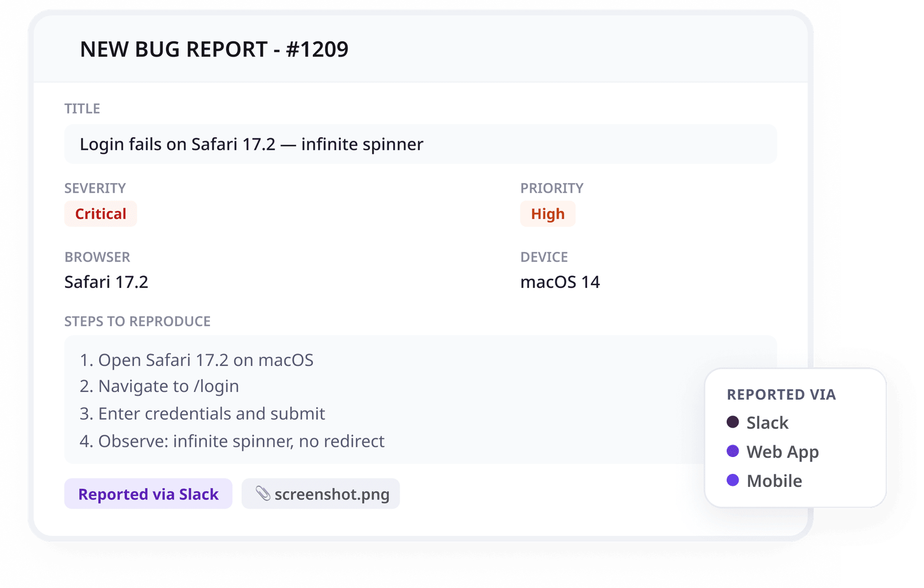Select the Web App purple dot

732,451
